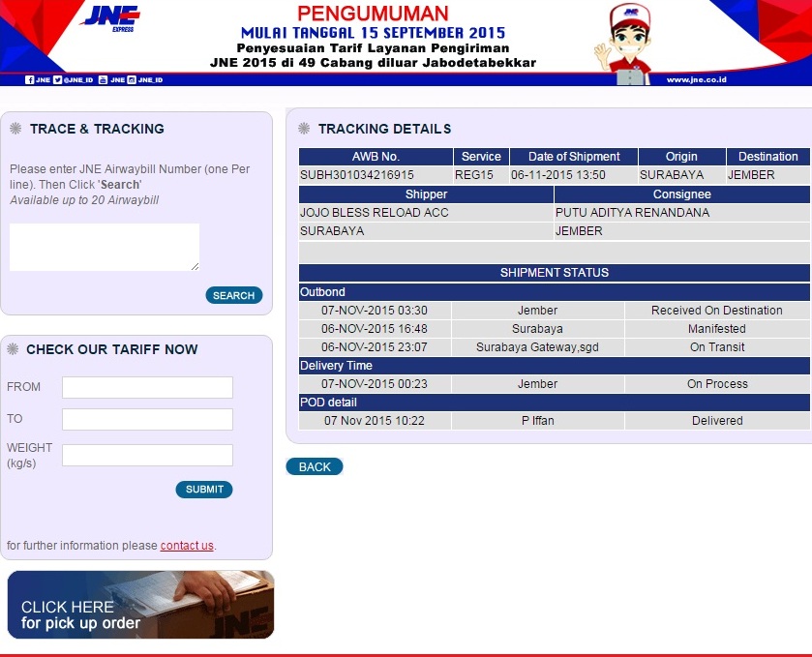Click the Trace & Tracking star icon
The width and height of the screenshot is (812, 657).
(15, 129)
